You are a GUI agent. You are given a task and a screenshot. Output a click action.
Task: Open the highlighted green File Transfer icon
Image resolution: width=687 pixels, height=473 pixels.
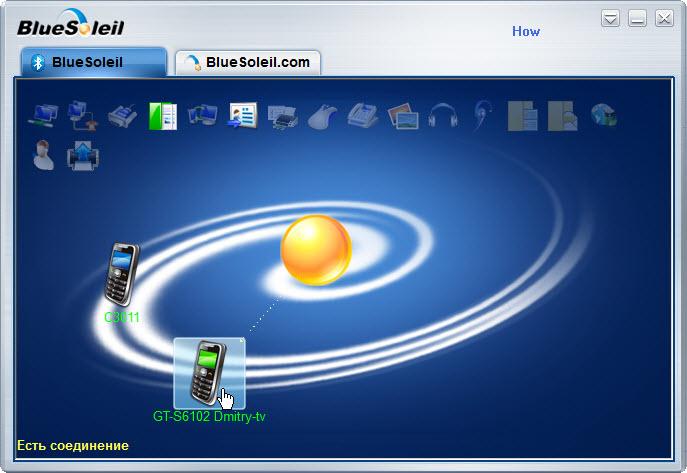tap(163, 116)
